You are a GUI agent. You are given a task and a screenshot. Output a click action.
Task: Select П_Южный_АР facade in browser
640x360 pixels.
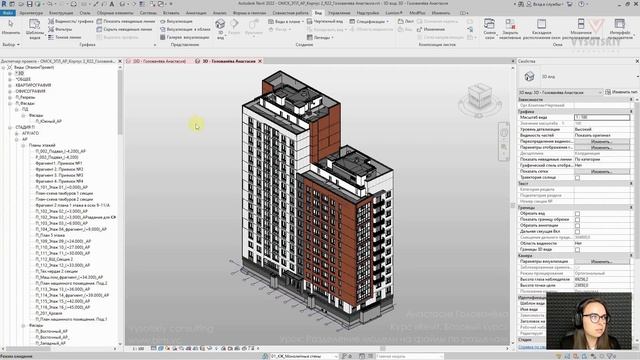[48, 121]
